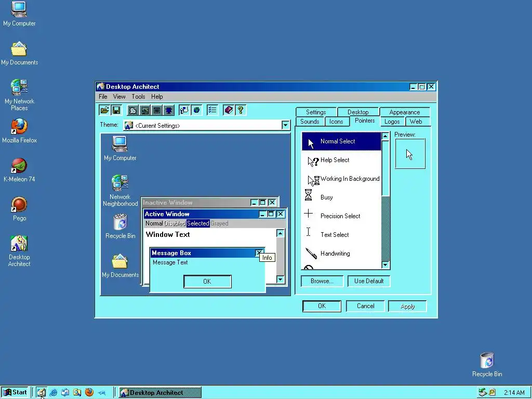The height and width of the screenshot is (399, 532).
Task: Select the Handwriting pointer
Action: (341, 254)
